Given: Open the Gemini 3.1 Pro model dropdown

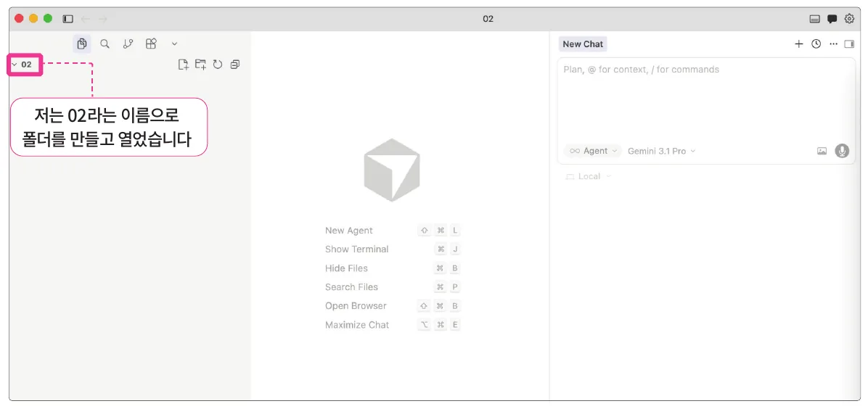Looking at the screenshot, I should point(661,151).
